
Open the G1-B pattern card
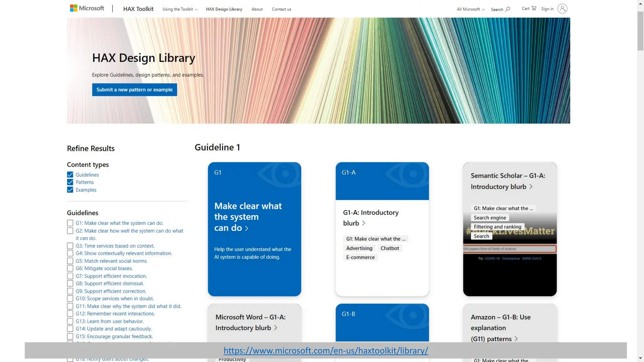coord(382,322)
